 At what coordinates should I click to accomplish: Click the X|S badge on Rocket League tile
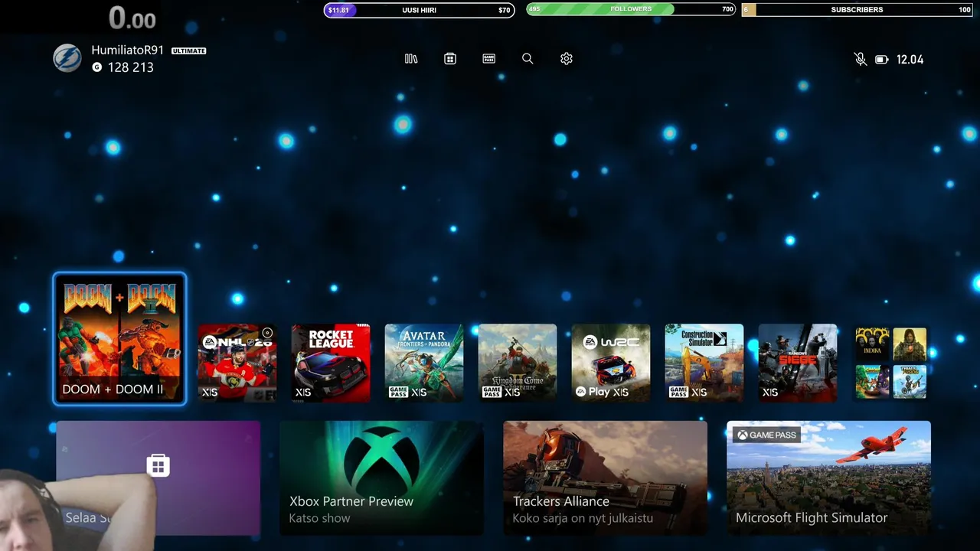point(303,393)
